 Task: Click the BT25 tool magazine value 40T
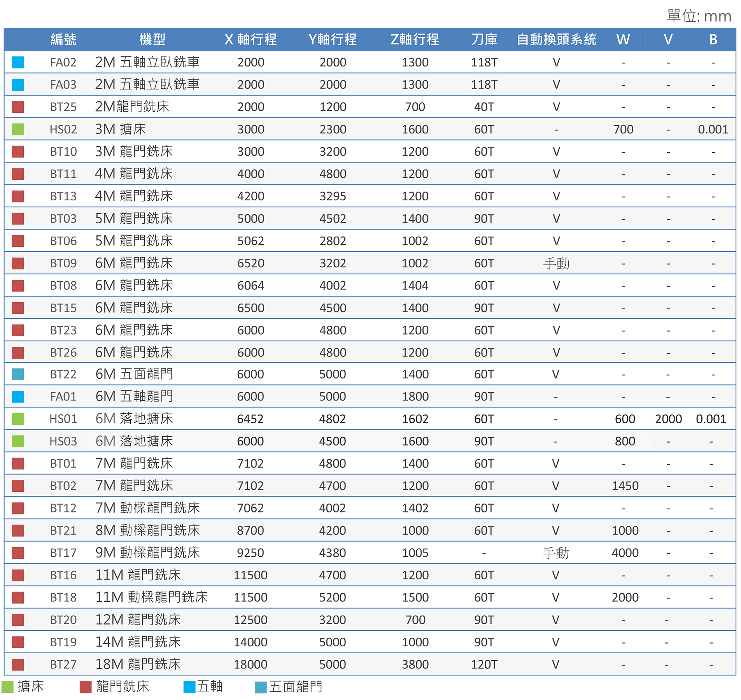click(484, 107)
